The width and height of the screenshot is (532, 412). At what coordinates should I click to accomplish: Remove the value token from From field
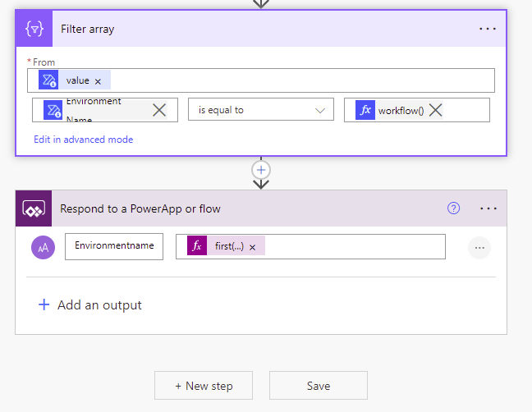[98, 81]
